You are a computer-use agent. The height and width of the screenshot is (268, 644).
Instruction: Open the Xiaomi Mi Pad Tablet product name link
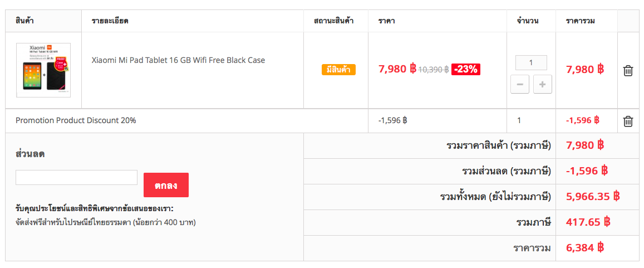(178, 60)
